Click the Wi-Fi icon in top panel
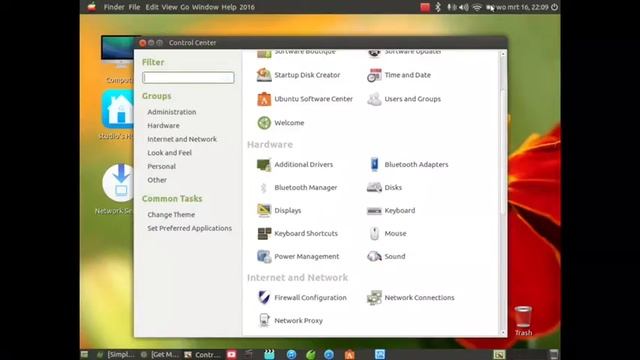 (476, 7)
